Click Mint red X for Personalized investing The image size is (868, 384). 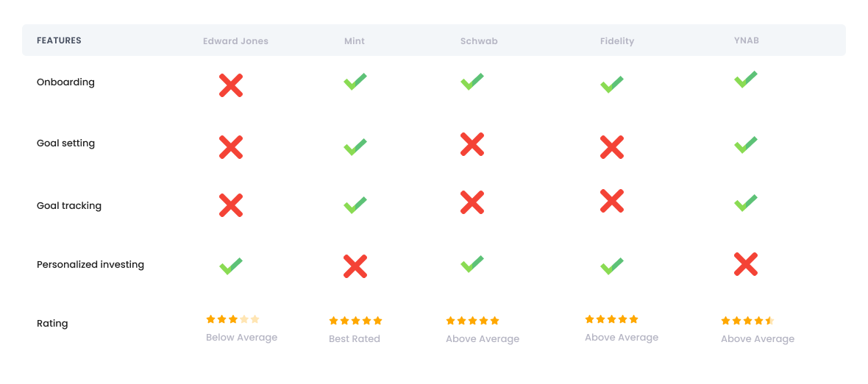tap(355, 266)
